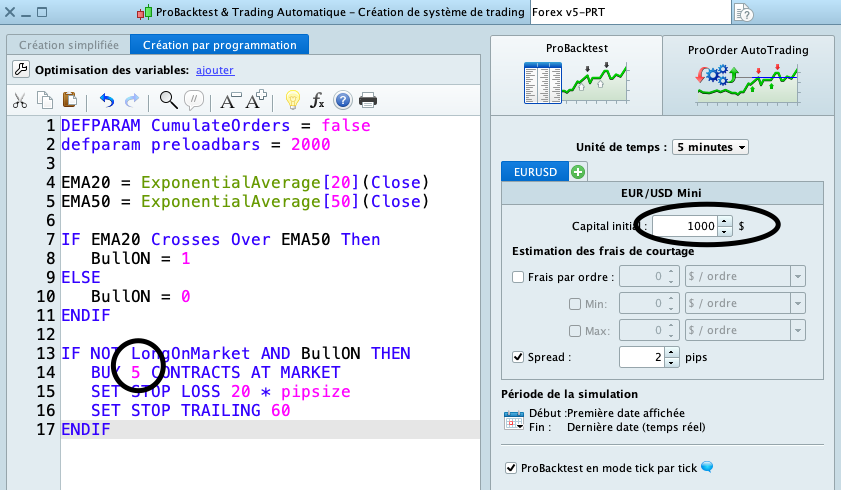
Task: Click the Copy icon in editor toolbar
Action: (x=45, y=100)
